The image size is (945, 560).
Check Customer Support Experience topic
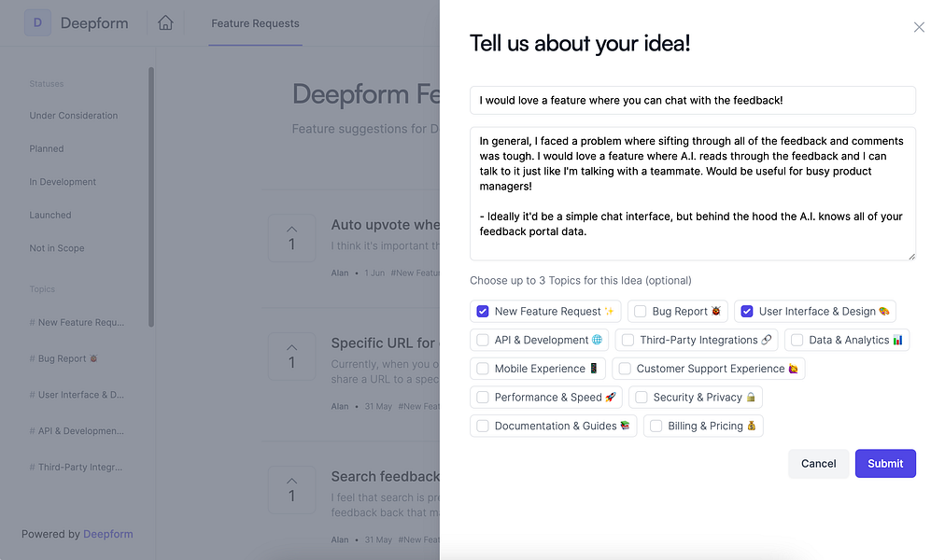(625, 369)
